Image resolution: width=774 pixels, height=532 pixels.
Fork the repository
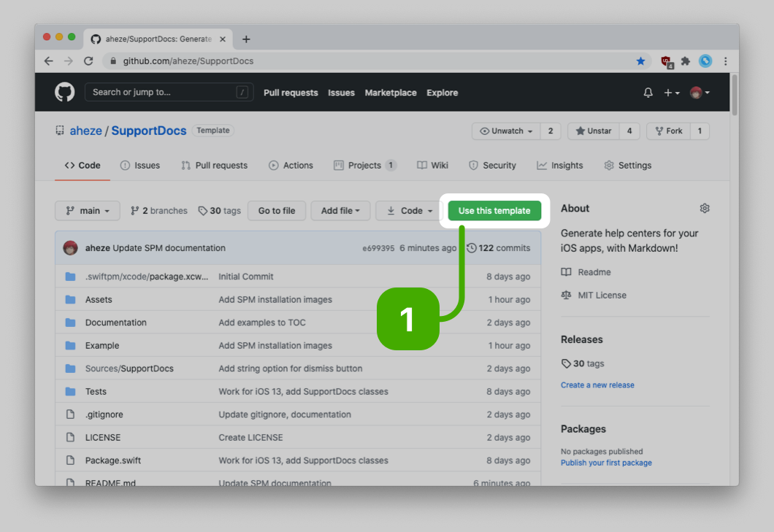click(668, 131)
